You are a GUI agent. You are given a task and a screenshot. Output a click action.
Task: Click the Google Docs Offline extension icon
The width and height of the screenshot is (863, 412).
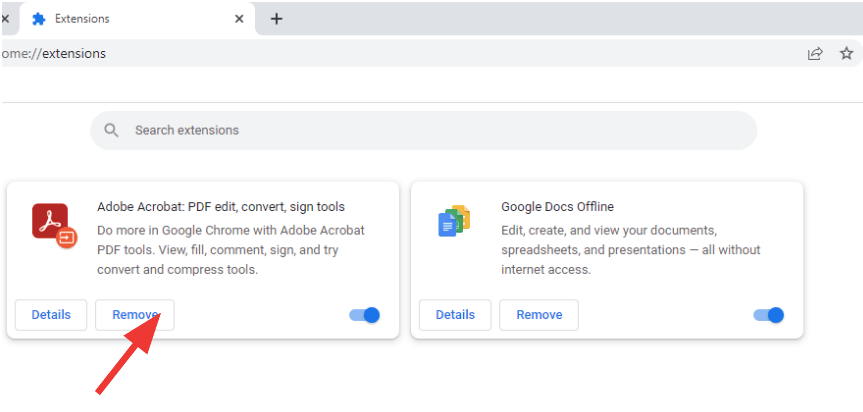pyautogui.click(x=455, y=221)
